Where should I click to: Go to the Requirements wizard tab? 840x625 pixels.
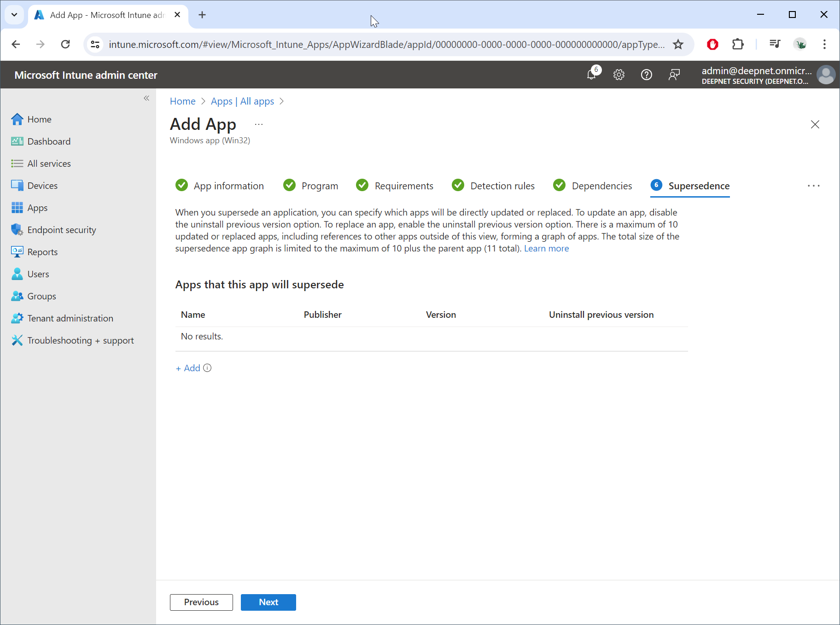coord(403,186)
